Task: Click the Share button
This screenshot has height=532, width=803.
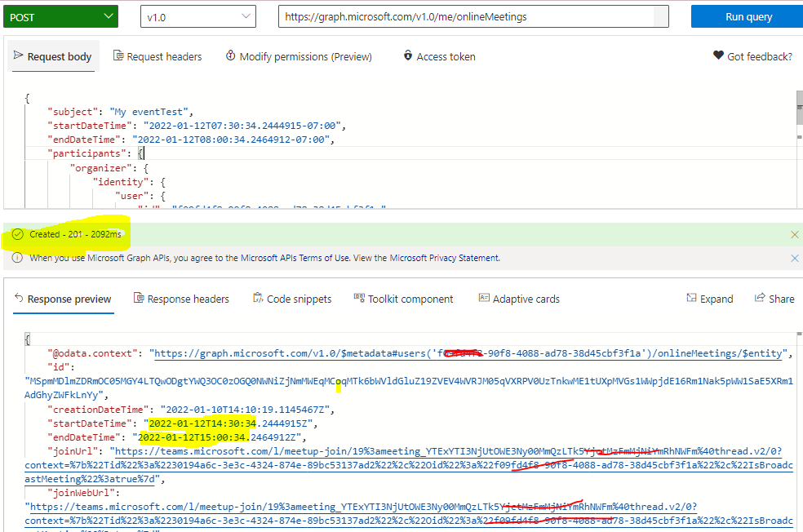Action: tap(774, 299)
